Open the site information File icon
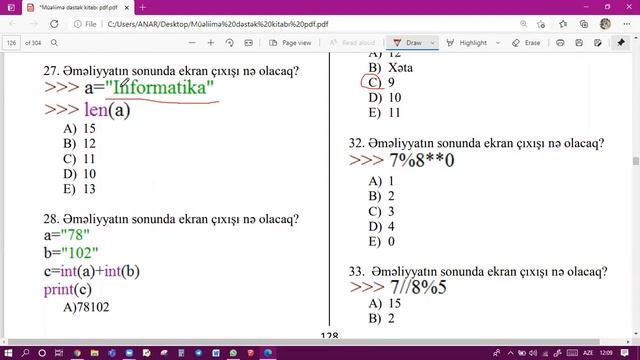 coord(85,24)
